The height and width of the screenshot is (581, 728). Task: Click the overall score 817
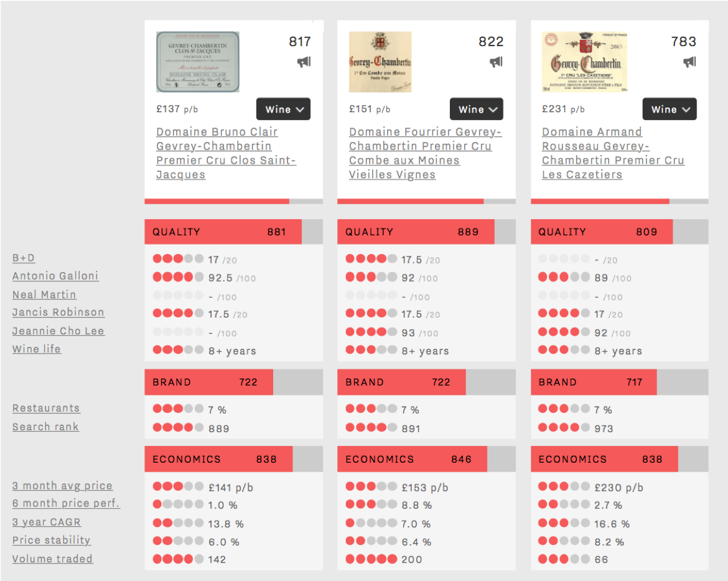pyautogui.click(x=300, y=42)
